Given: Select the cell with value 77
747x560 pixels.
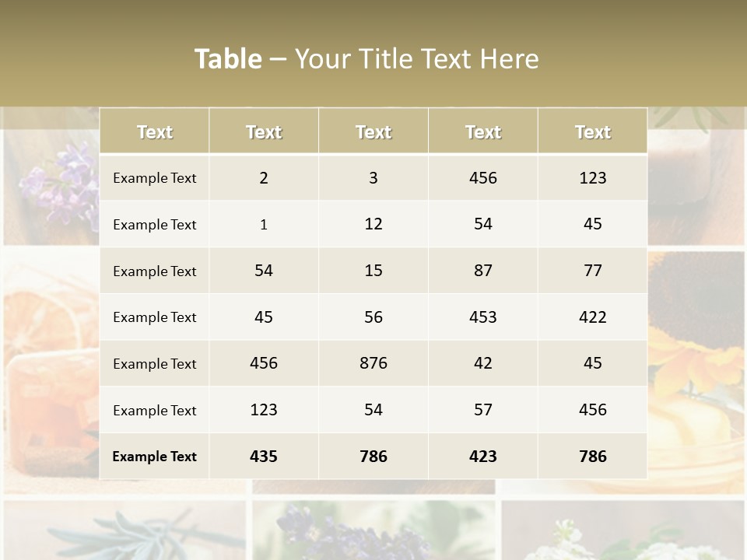Looking at the screenshot, I should (x=593, y=271).
